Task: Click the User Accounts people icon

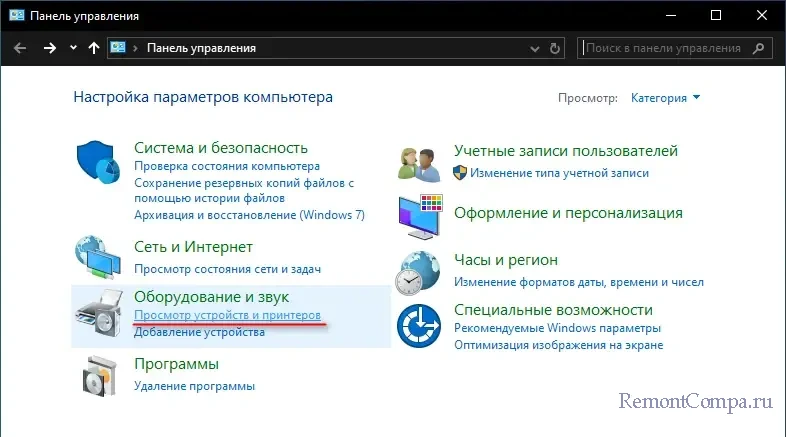Action: tap(420, 160)
